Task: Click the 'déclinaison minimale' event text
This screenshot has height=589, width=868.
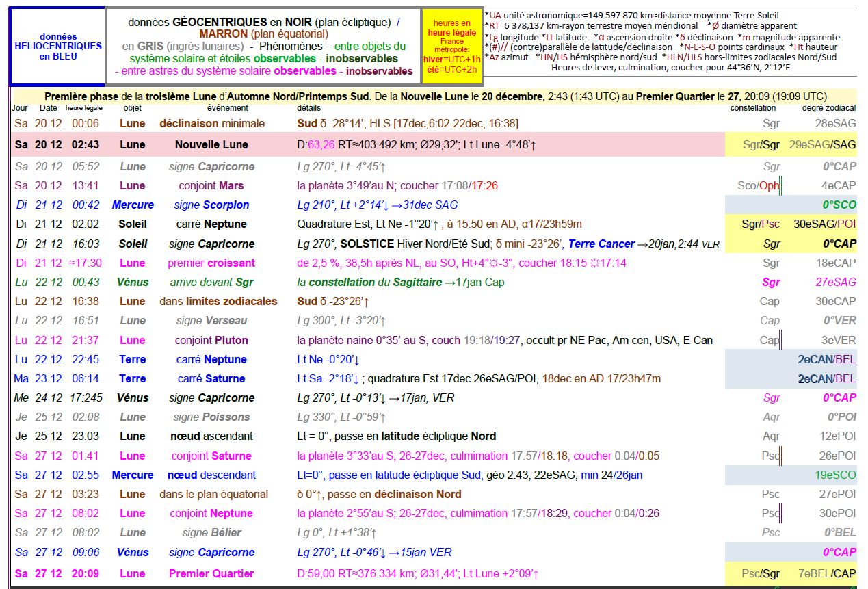Action: [211, 124]
